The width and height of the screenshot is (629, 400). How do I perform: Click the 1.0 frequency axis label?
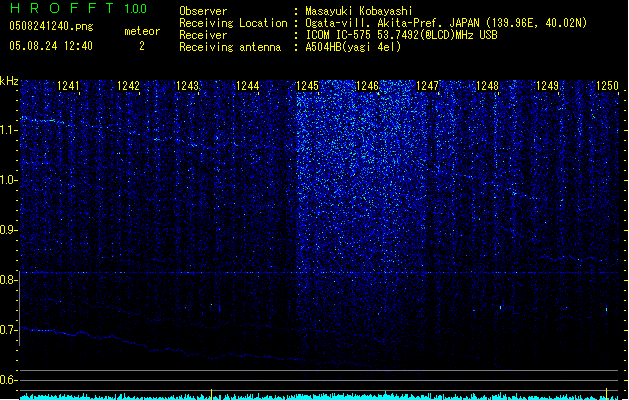click(x=8, y=180)
